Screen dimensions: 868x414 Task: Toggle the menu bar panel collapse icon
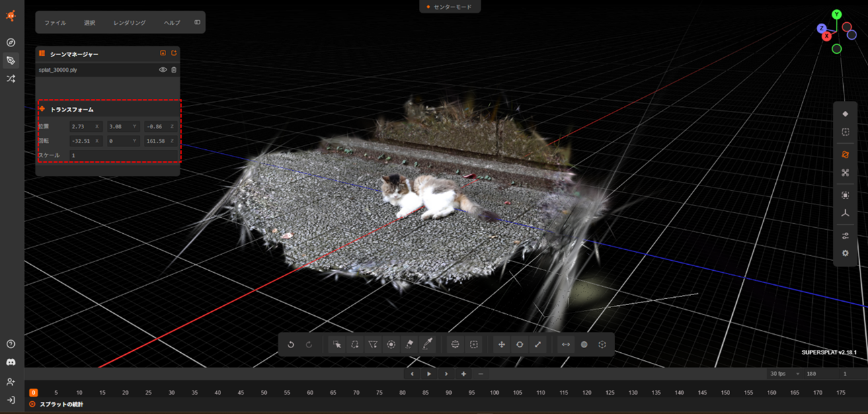[x=197, y=22]
